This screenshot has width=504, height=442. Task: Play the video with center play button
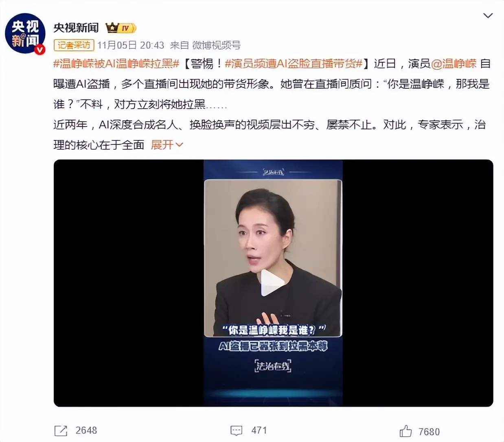pyautogui.click(x=273, y=283)
